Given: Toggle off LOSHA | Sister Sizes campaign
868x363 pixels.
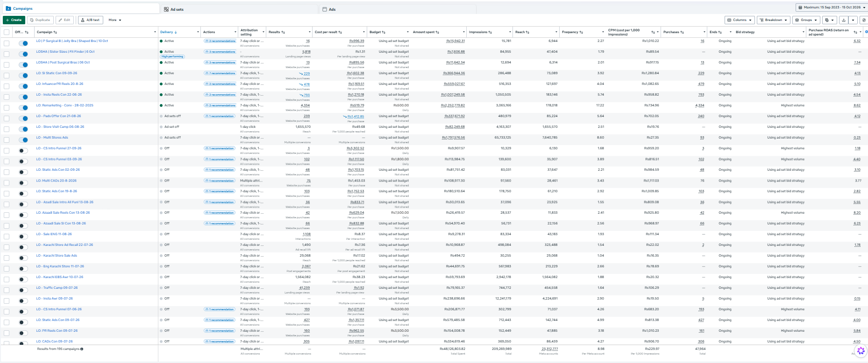Looking at the screenshot, I should (x=23, y=54).
